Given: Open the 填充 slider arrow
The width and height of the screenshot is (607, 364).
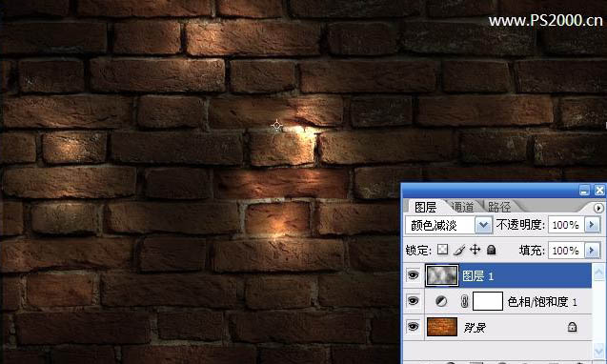Looking at the screenshot, I should [x=592, y=251].
